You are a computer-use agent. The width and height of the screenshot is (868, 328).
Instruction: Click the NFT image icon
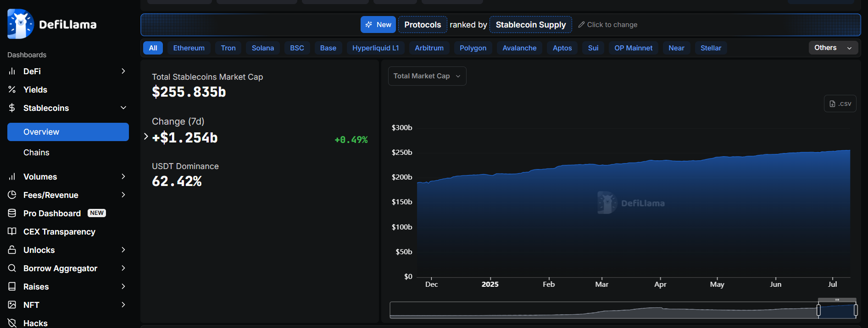(x=12, y=305)
